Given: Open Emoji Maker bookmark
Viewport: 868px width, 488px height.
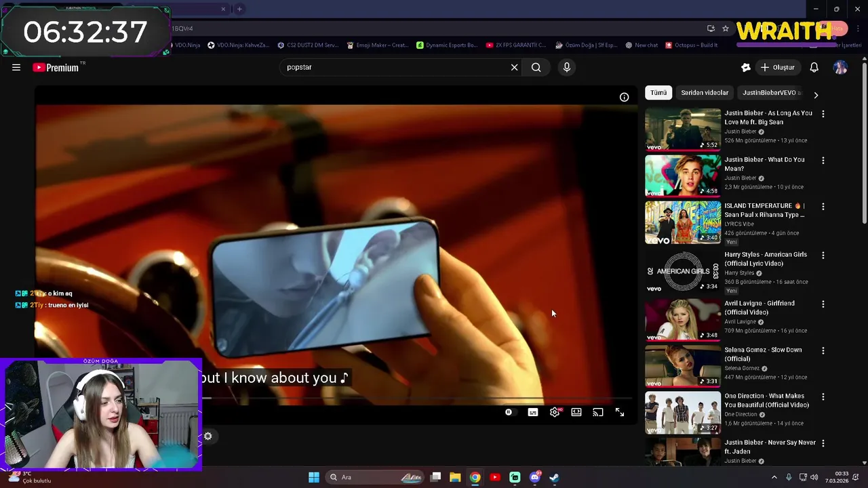Looking at the screenshot, I should point(377,45).
